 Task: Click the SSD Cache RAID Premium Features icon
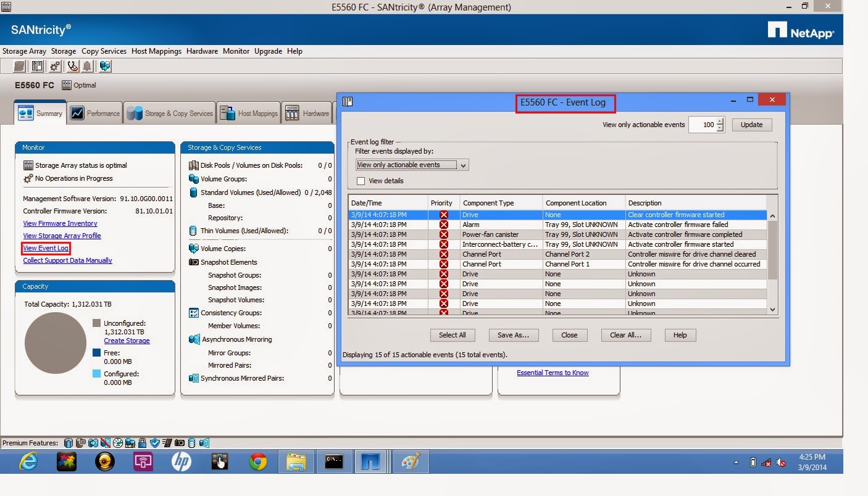[x=131, y=442]
